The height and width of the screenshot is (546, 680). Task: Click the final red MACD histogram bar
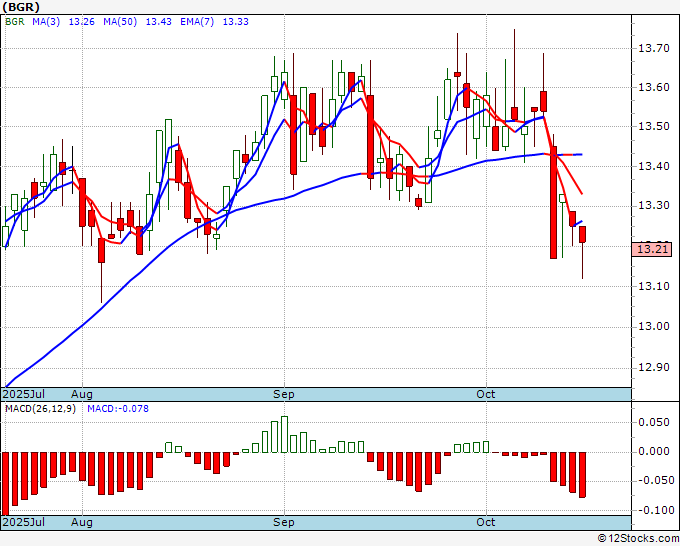pyautogui.click(x=582, y=475)
